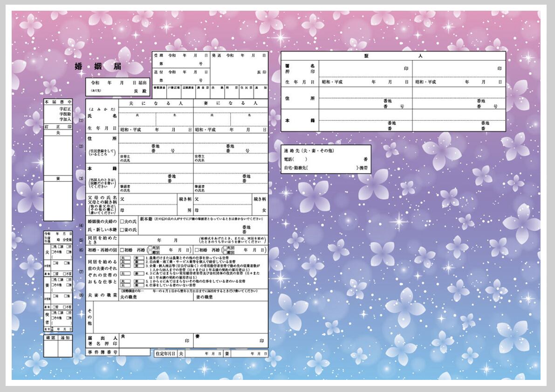This screenshot has width=555, height=392.
Task: Click the 住定年月日 label at bottom
Action: (x=165, y=353)
